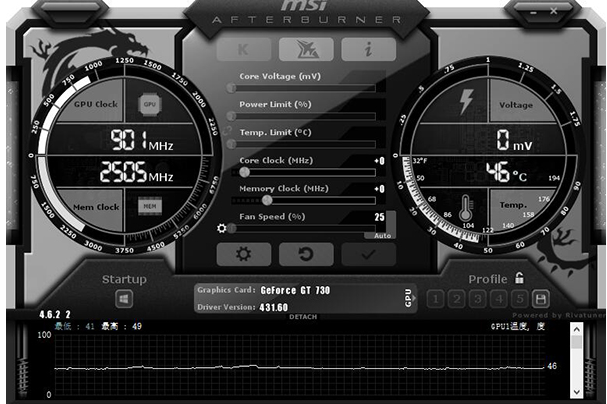Viewport: 607px width, 404px height.
Task: Click the MEM chip icon button
Action: pyautogui.click(x=150, y=206)
